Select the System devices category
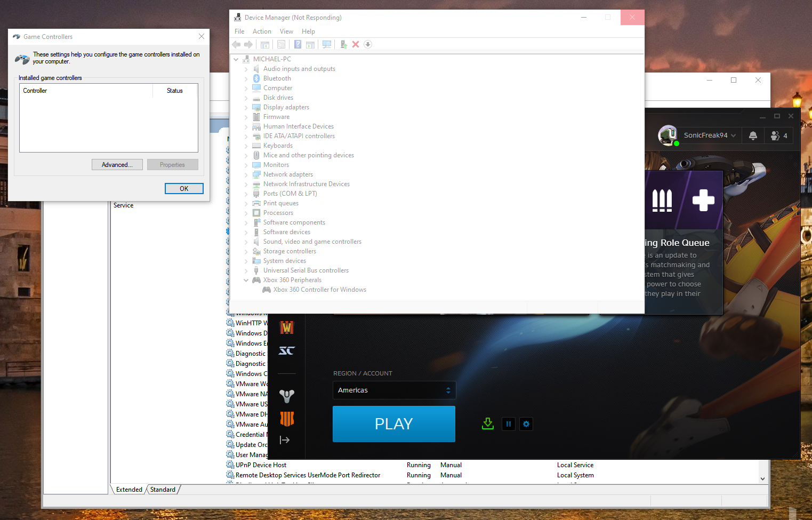812x520 pixels. point(284,261)
